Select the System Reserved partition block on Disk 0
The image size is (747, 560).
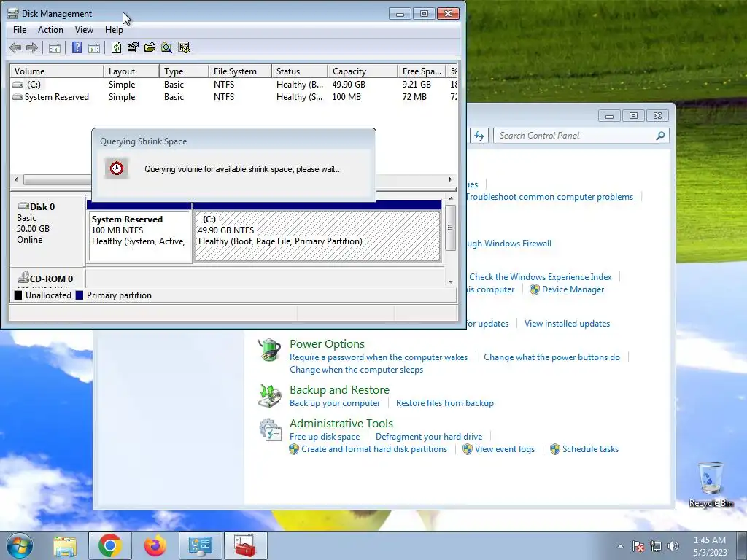point(140,236)
